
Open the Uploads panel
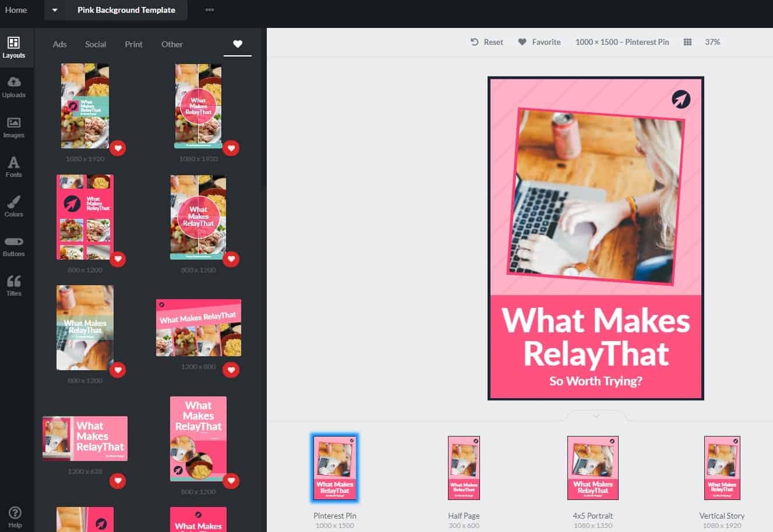coord(14,86)
